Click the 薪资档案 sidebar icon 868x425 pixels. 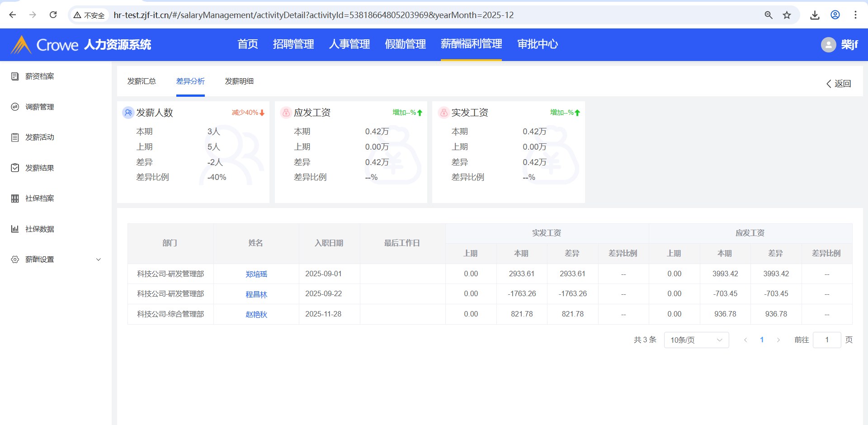pos(15,76)
